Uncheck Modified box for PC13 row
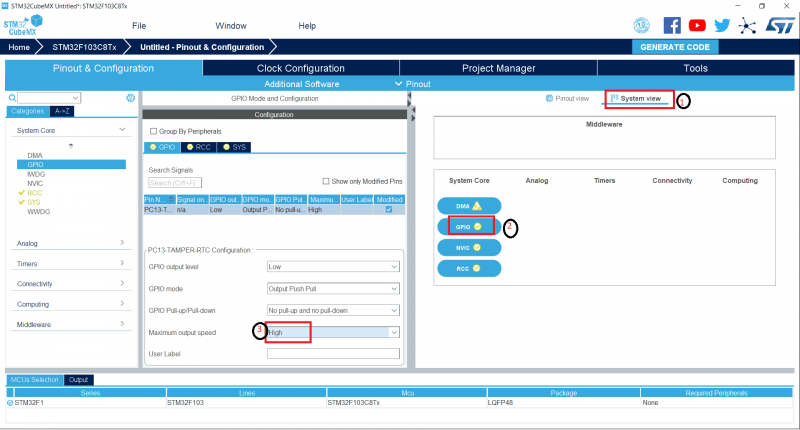Screen dimensions: 800x430 point(389,209)
